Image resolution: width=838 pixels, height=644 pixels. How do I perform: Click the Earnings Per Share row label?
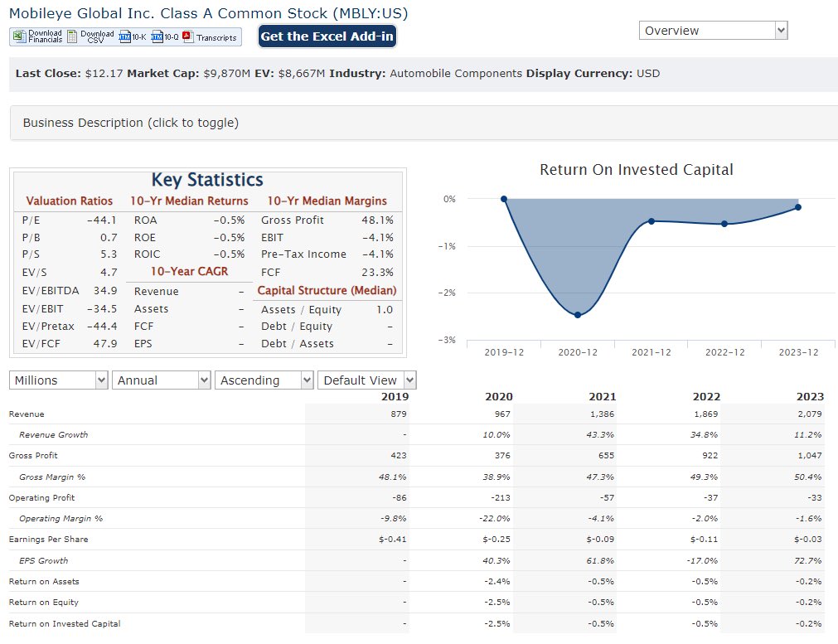pos(49,540)
